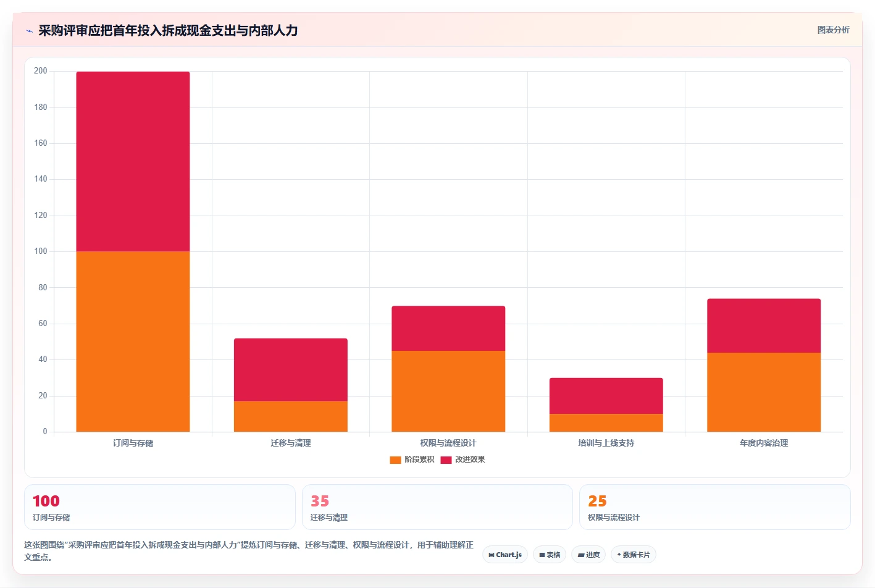Click the small blue icon beside the card title

pos(29,31)
